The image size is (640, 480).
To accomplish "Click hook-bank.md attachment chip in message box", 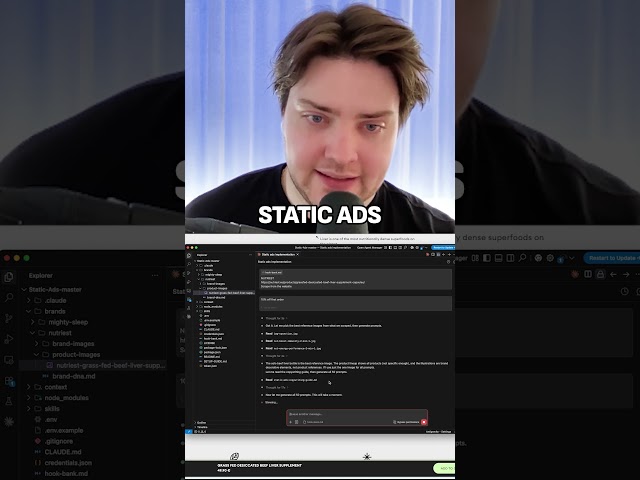I will [313, 422].
